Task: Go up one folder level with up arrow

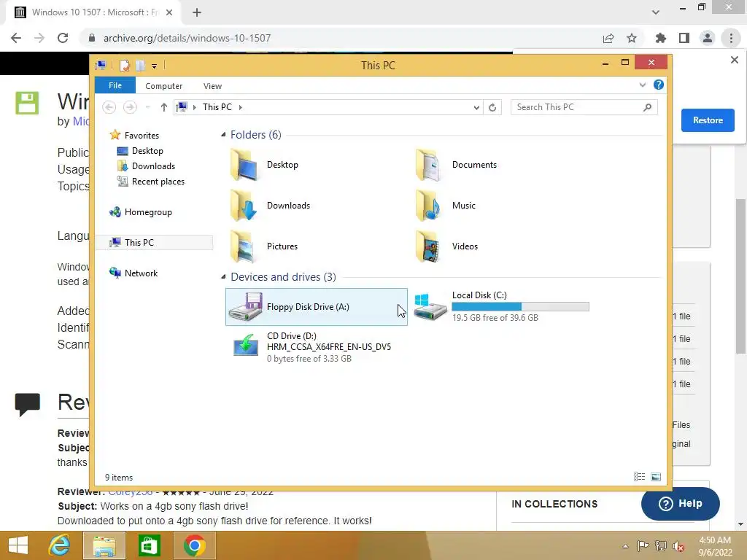Action: pos(164,108)
